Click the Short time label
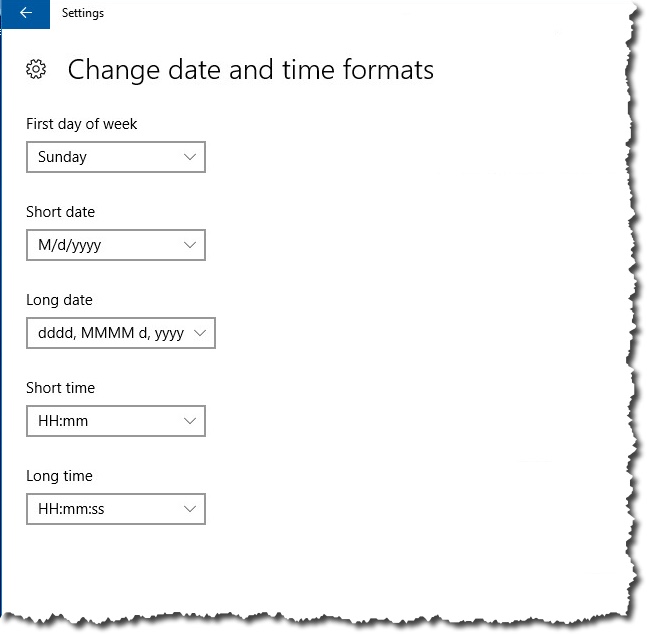 (x=60, y=388)
